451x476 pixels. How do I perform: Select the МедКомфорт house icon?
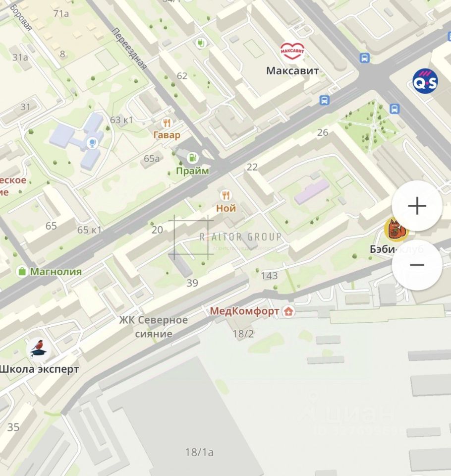click(x=288, y=311)
